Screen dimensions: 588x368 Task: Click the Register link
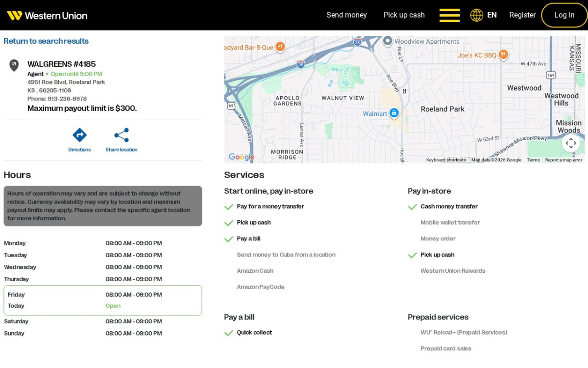522,15
